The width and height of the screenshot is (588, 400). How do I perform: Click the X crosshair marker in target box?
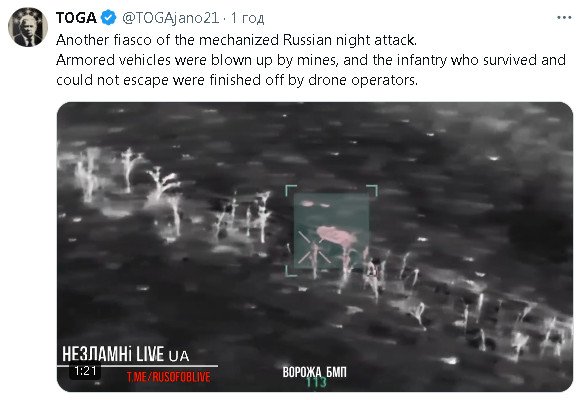[x=314, y=247]
